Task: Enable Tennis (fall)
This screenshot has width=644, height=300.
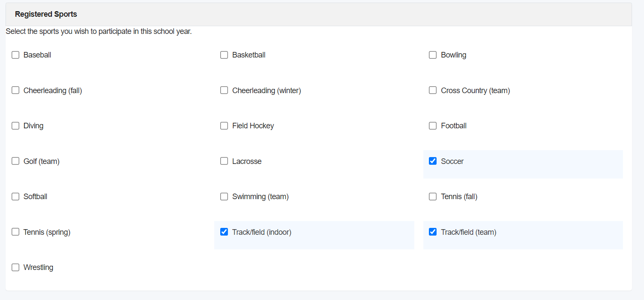Action: click(432, 196)
